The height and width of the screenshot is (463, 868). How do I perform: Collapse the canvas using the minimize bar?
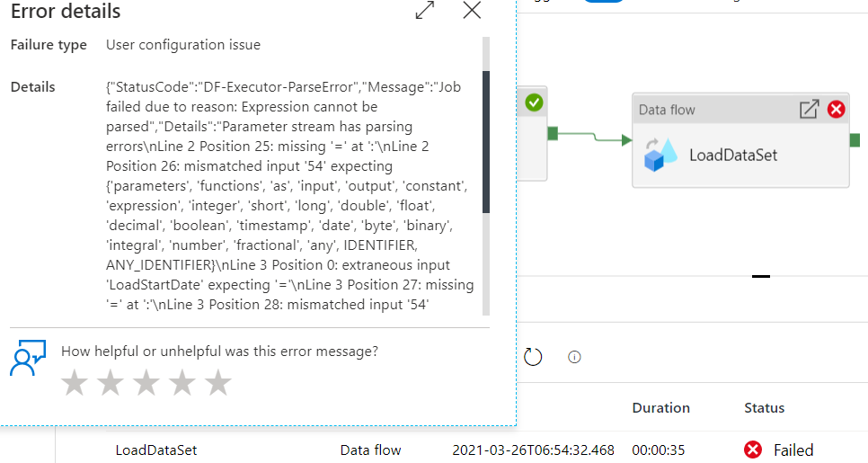760,276
